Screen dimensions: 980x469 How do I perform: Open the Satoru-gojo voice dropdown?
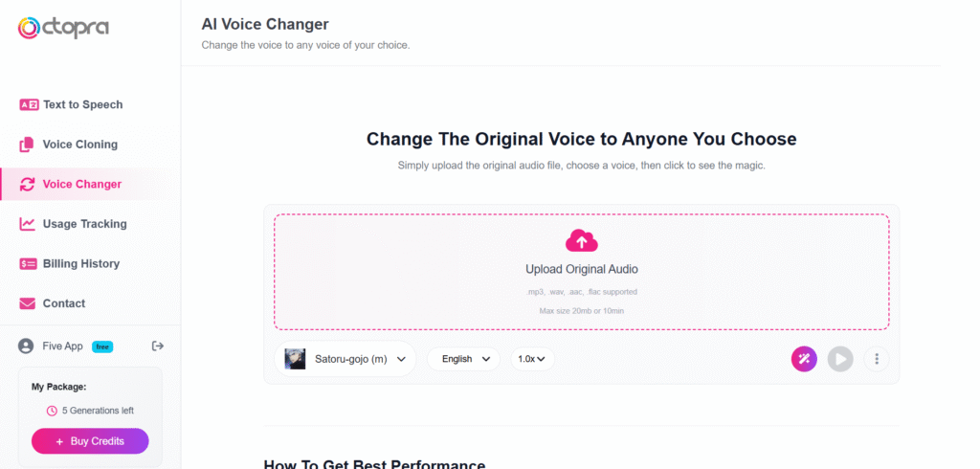345,359
